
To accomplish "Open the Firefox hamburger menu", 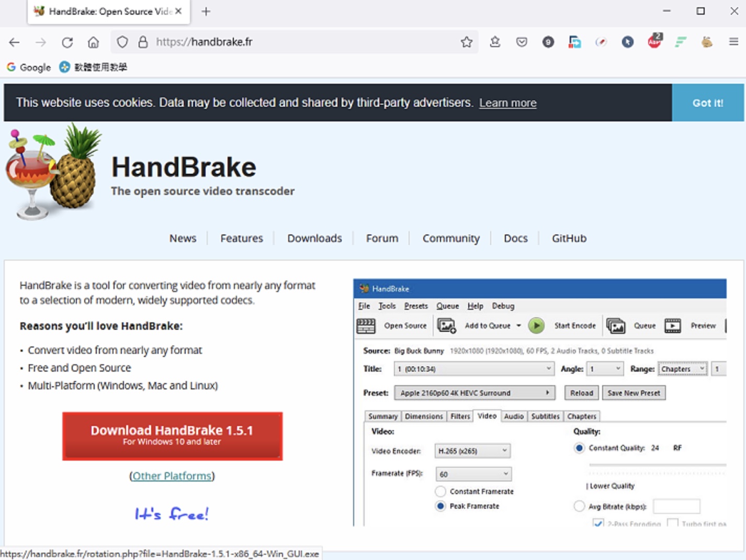I will (733, 42).
